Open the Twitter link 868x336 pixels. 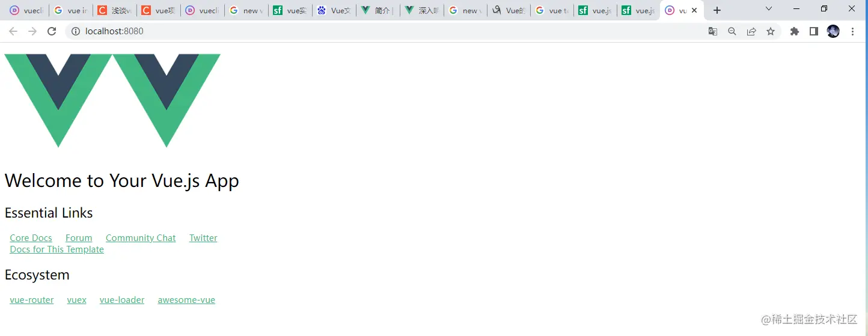click(x=203, y=238)
